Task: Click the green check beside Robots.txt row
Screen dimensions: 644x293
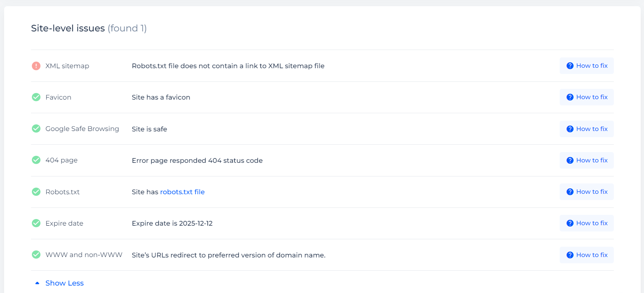Action: pos(36,191)
